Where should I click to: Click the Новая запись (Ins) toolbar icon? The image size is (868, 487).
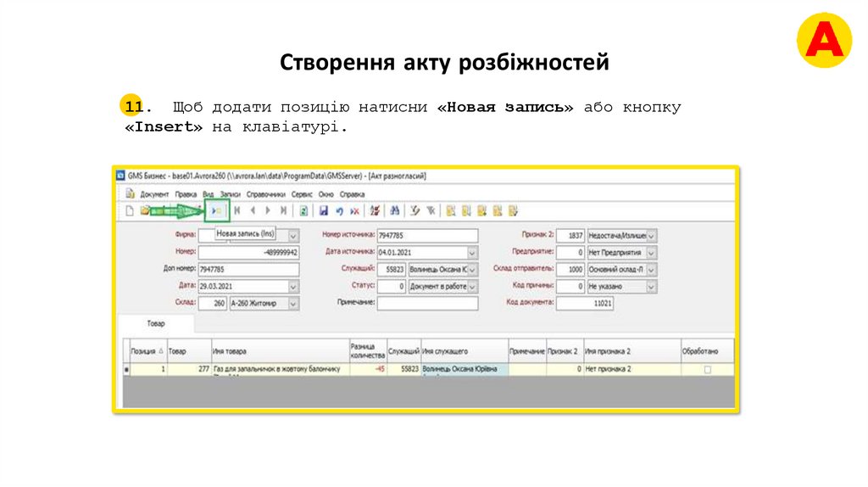(216, 210)
